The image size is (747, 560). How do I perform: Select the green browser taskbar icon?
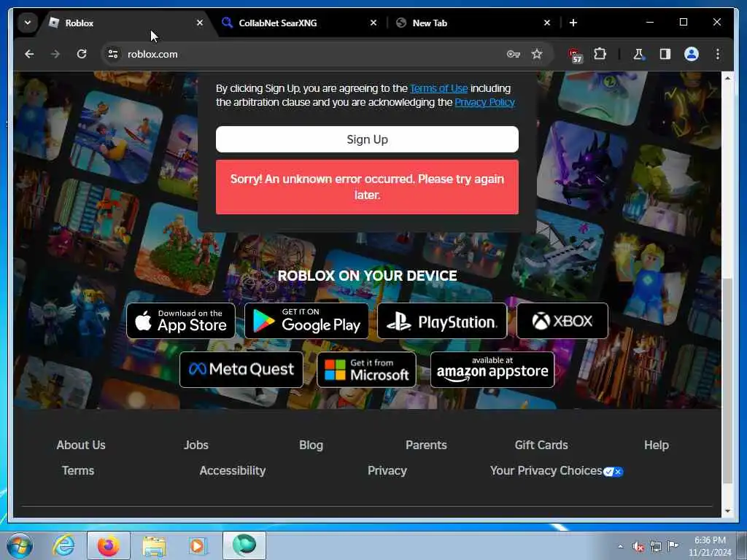(x=244, y=545)
